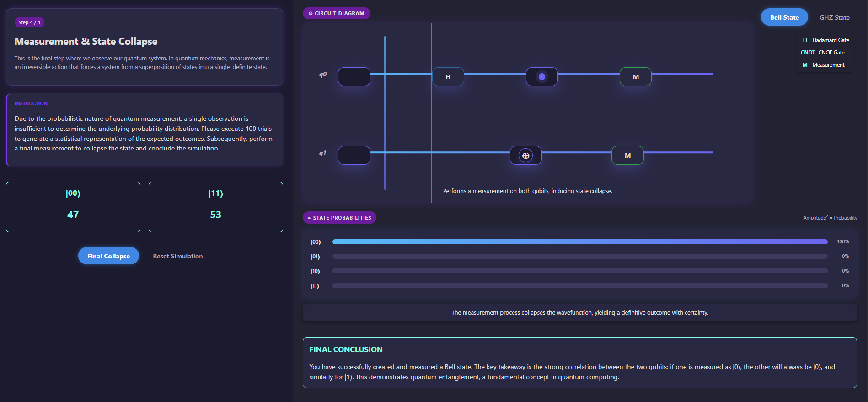Click the |11⟩ result counter card
This screenshot has width=868, height=402.
point(215,207)
